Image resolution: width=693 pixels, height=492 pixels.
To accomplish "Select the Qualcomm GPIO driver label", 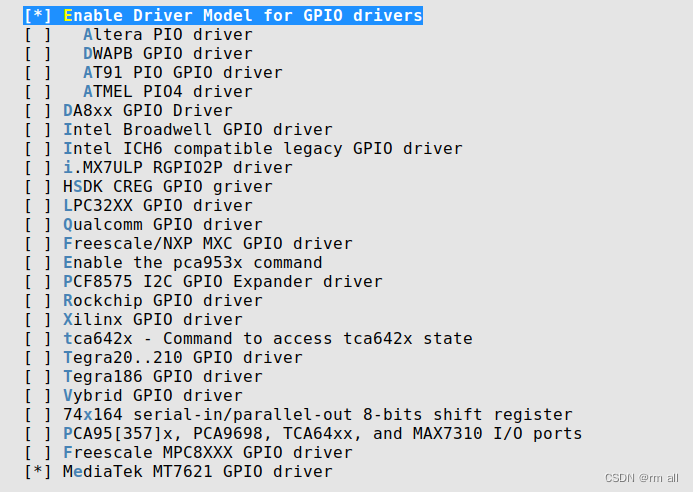I will 163,225.
